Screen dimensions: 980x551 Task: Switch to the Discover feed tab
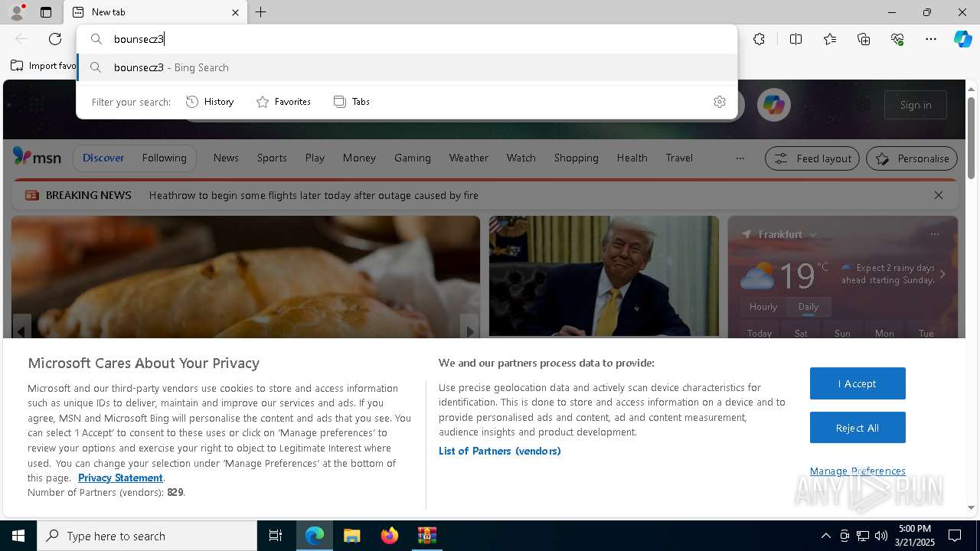(x=103, y=158)
